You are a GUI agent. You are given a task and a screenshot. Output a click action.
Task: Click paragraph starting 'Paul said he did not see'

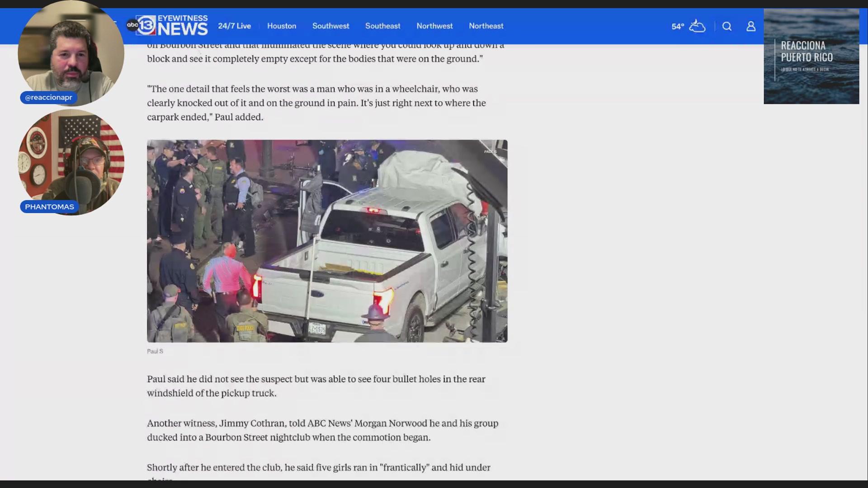(316, 386)
